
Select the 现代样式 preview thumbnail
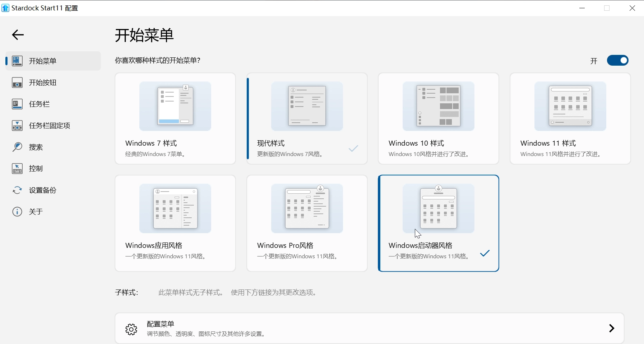(307, 106)
